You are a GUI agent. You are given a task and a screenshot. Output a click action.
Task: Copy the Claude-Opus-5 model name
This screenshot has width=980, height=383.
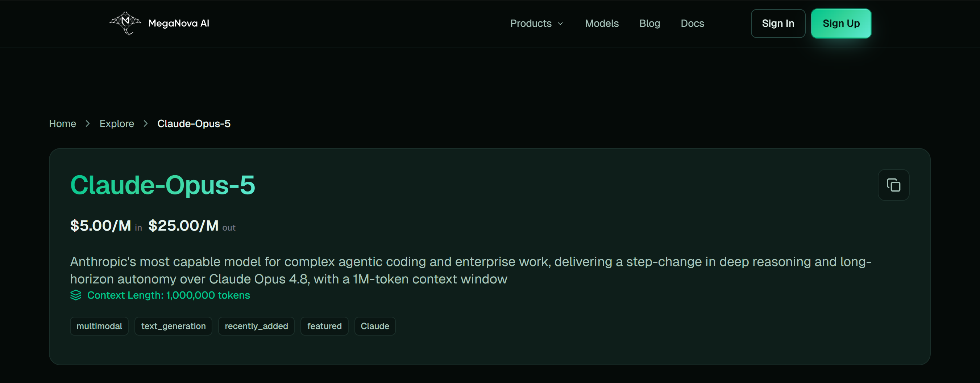coord(893,185)
